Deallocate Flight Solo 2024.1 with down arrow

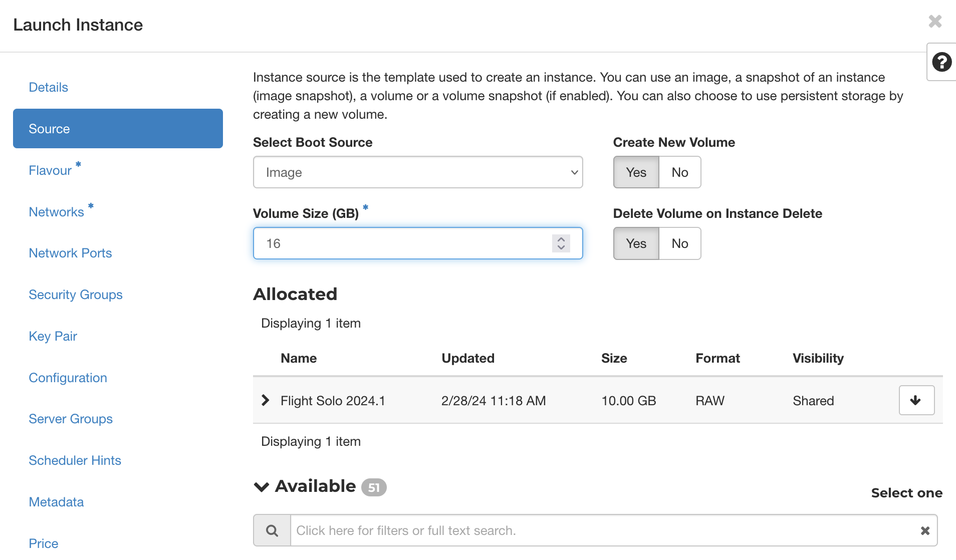916,400
